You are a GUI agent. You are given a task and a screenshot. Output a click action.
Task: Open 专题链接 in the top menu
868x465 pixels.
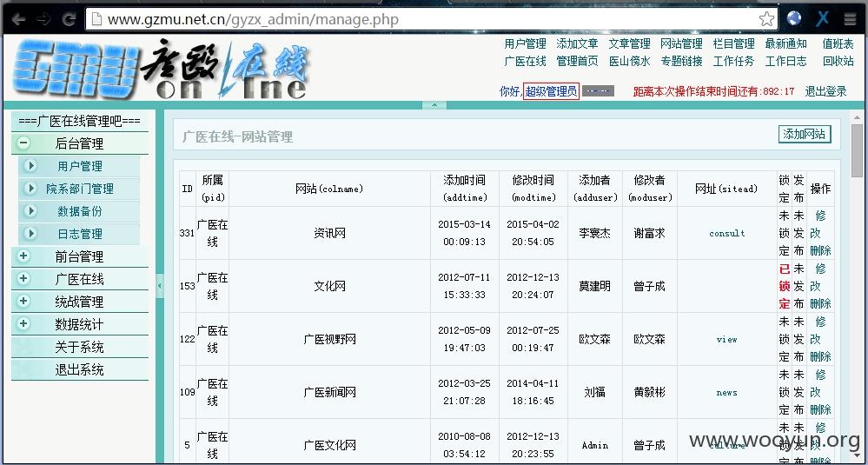coord(681,62)
